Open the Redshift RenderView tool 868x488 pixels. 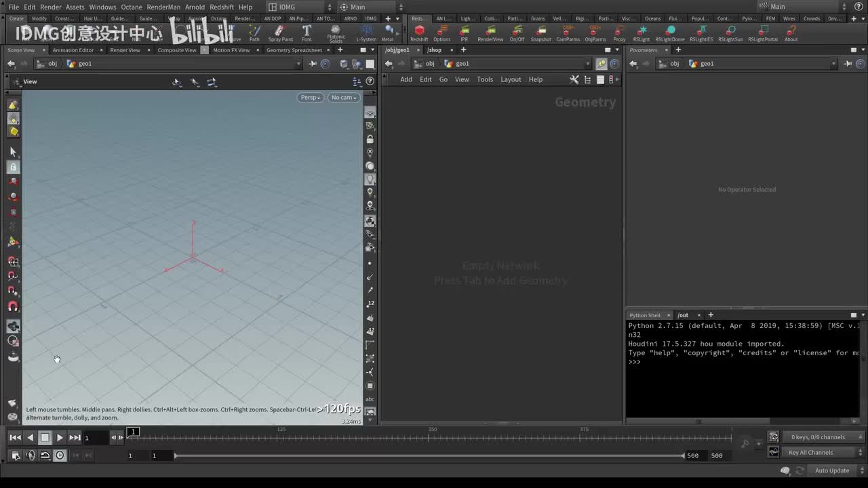pos(490,32)
